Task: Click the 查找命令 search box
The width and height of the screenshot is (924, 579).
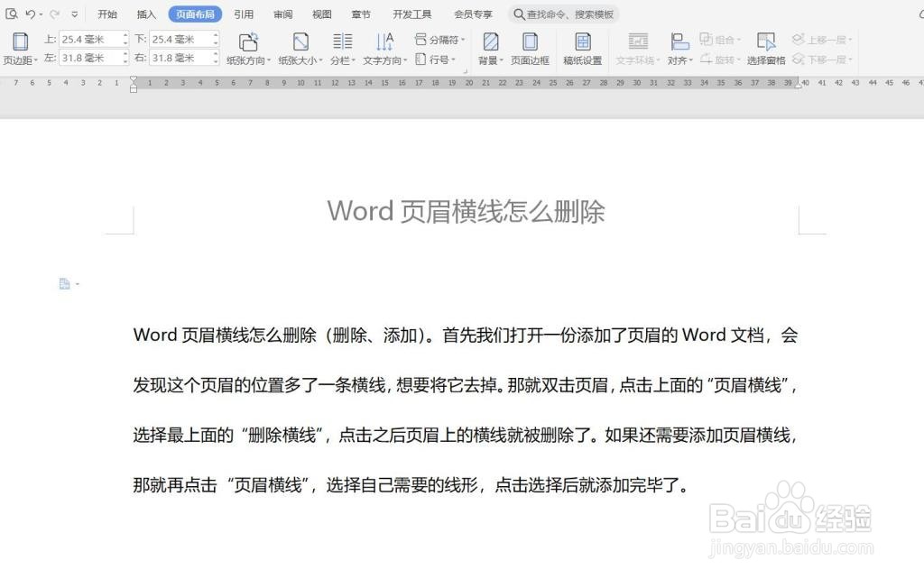Action: [564, 14]
